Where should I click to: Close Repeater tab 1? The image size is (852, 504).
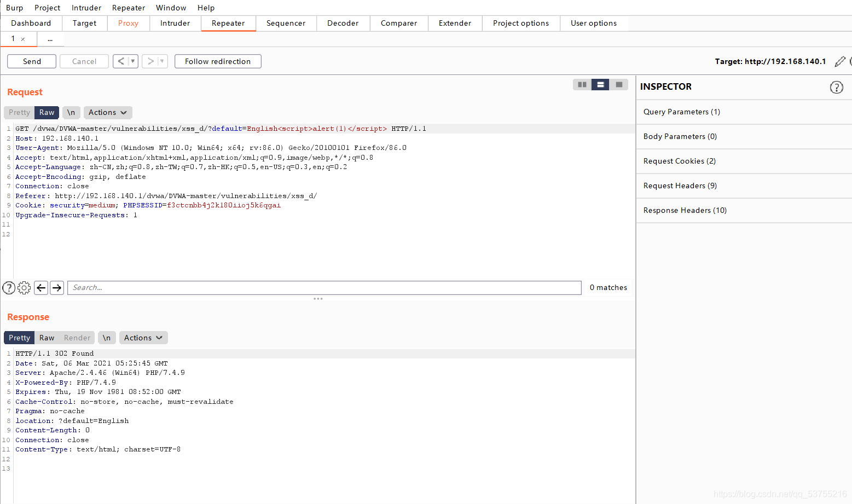(22, 39)
